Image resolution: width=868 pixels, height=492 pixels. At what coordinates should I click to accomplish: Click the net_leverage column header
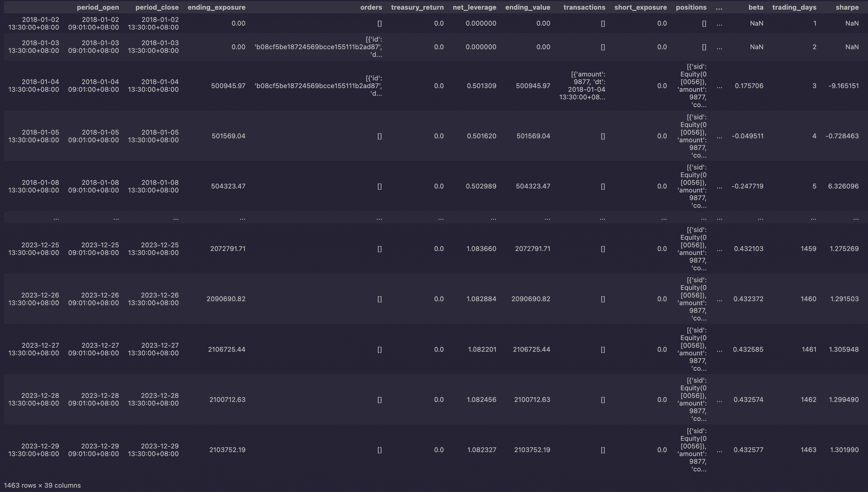(474, 7)
